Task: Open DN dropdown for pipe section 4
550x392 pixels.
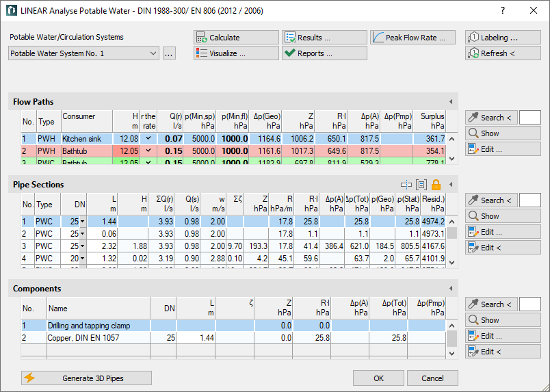Action: click(x=82, y=259)
